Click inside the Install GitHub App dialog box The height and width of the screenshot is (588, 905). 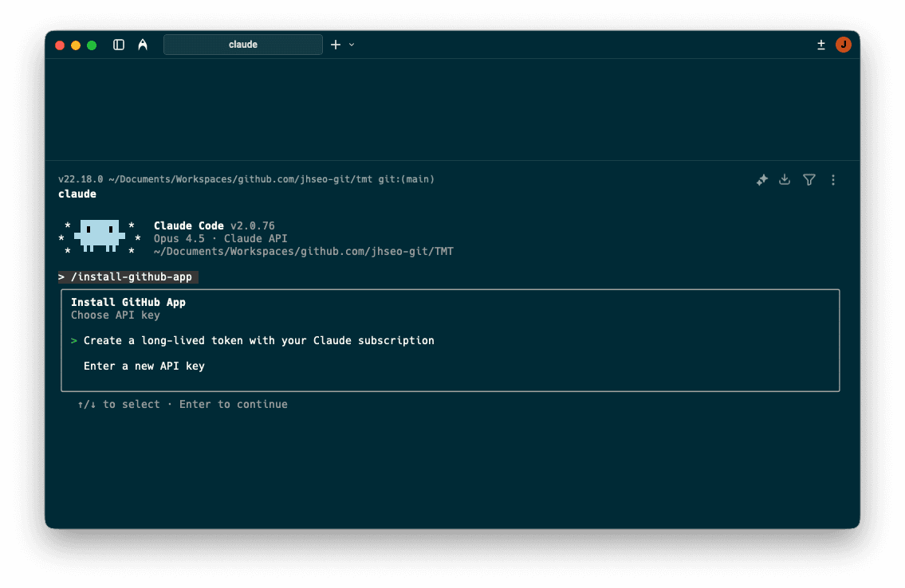[x=451, y=340]
